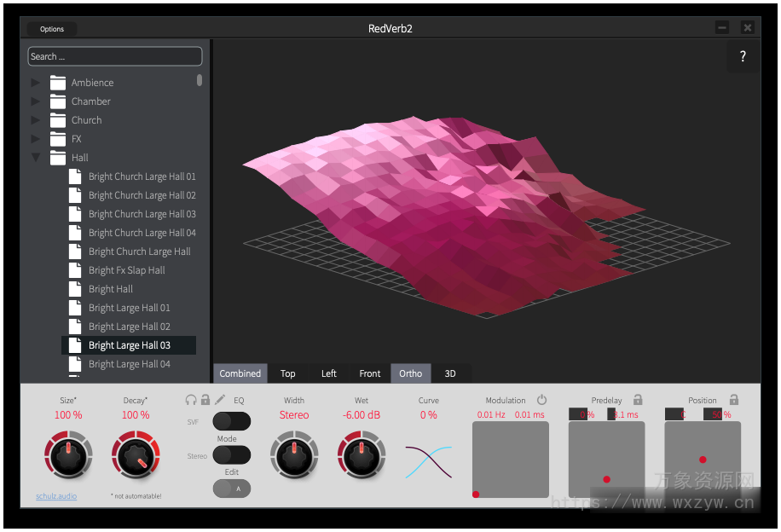The image size is (781, 532).
Task: Click the headphone monitoring icon
Action: tap(191, 400)
